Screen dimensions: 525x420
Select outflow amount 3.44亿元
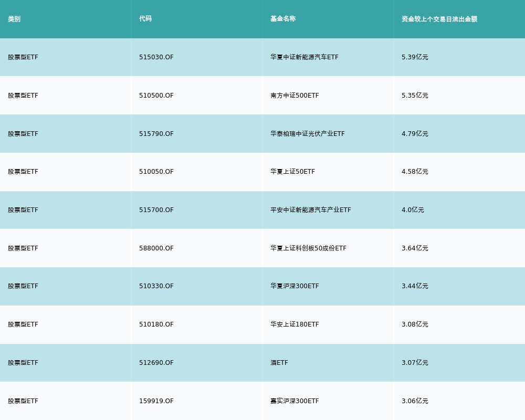pyautogui.click(x=415, y=286)
